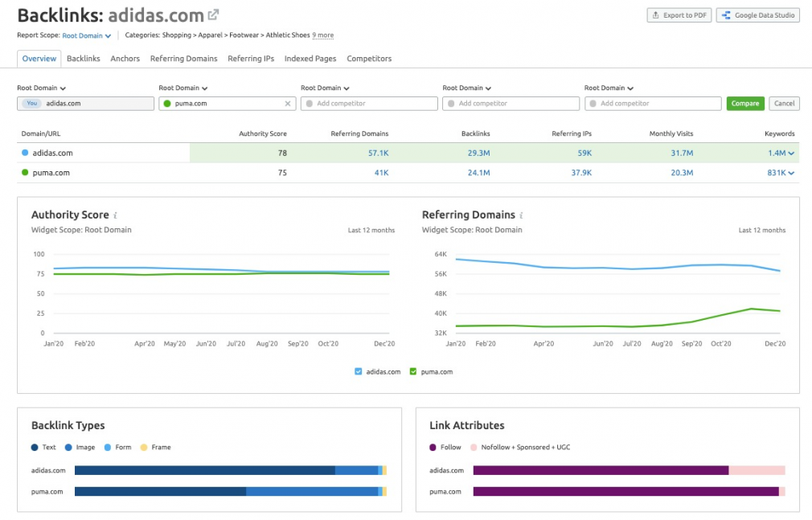
Task: Switch to Referring IPs tab
Action: coord(251,59)
